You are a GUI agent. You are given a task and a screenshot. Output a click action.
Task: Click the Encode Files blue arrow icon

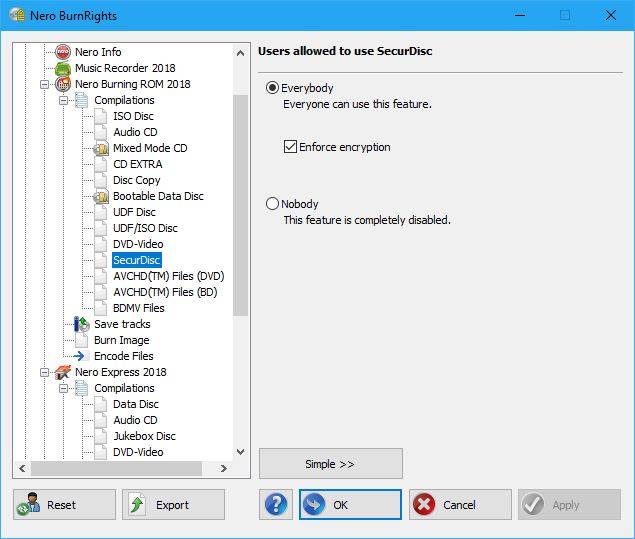(x=80, y=356)
